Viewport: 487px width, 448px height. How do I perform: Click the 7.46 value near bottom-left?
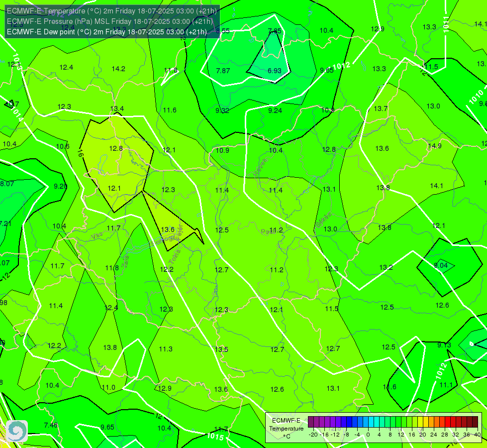point(51,425)
